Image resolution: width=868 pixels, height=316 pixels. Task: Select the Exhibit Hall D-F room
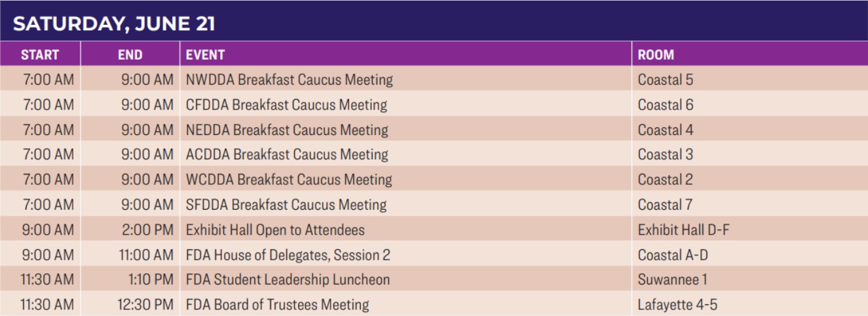coord(684,230)
